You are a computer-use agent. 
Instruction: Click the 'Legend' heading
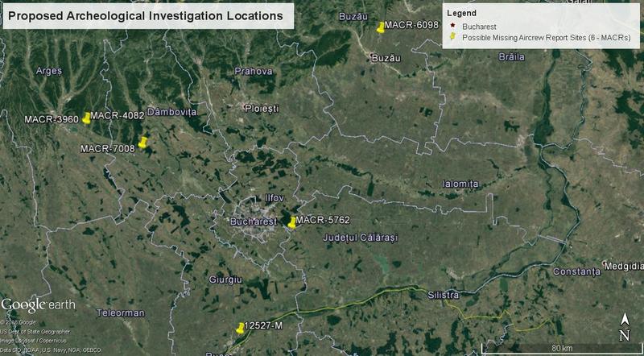coord(461,13)
